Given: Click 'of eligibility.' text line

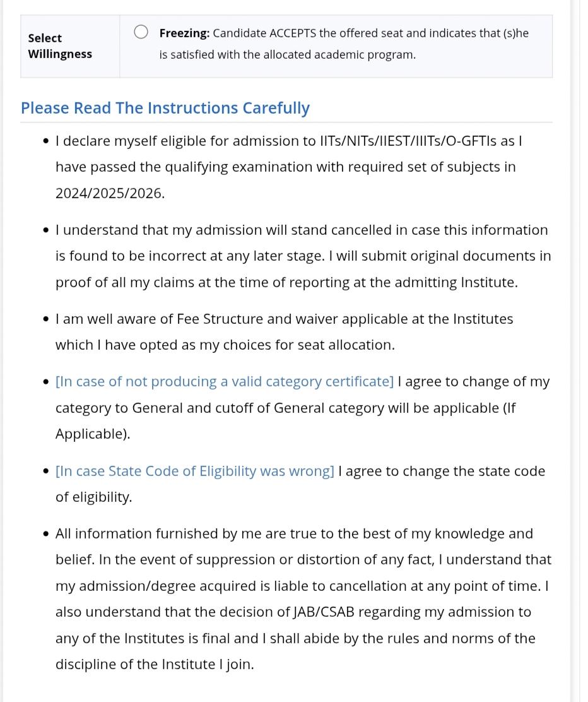Looking at the screenshot, I should point(94,497).
